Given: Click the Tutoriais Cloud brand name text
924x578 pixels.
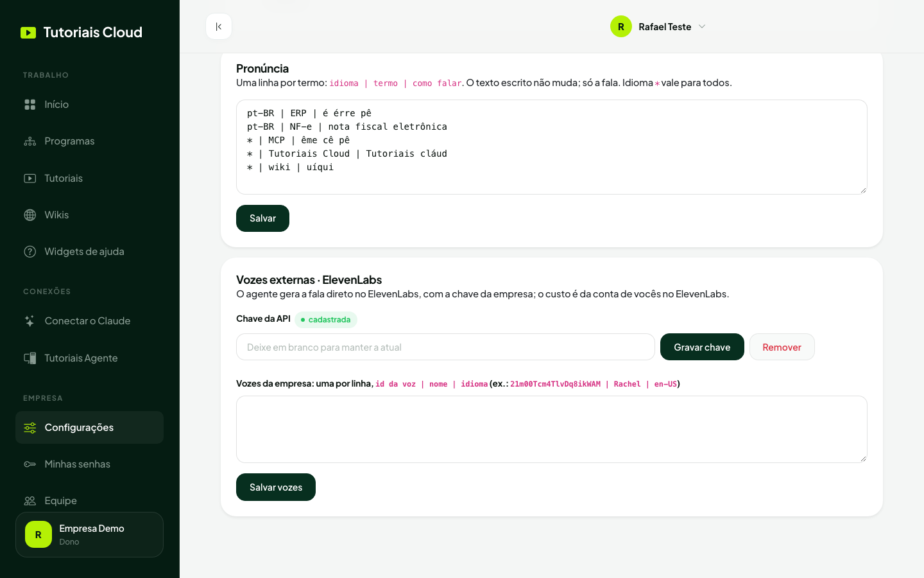Looking at the screenshot, I should click(x=93, y=33).
